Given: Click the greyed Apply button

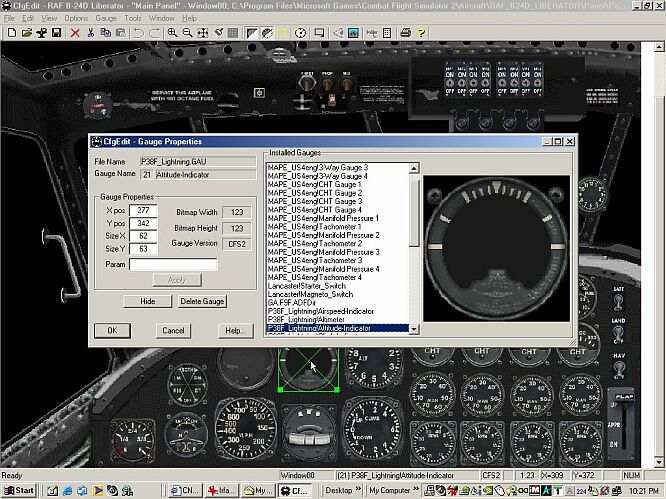Looking at the screenshot, I should pos(177,280).
